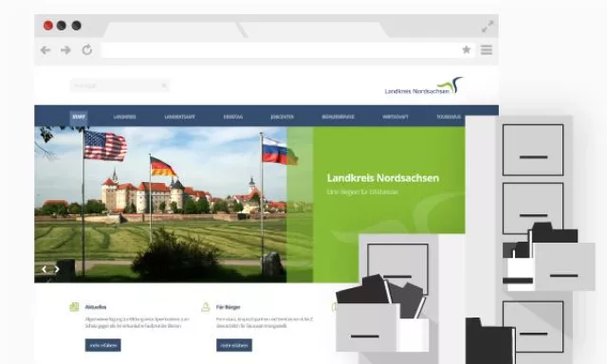Open the Landkreis menu item

click(x=124, y=117)
